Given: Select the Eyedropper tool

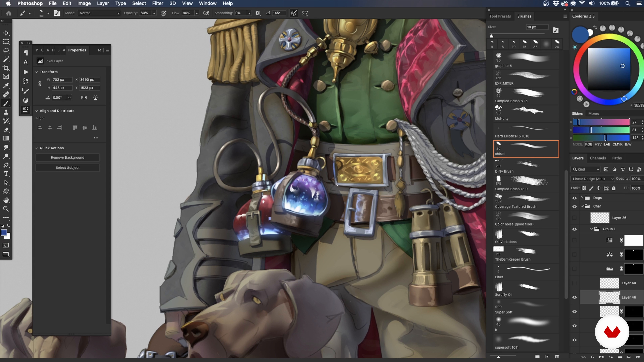Looking at the screenshot, I should tap(6, 86).
